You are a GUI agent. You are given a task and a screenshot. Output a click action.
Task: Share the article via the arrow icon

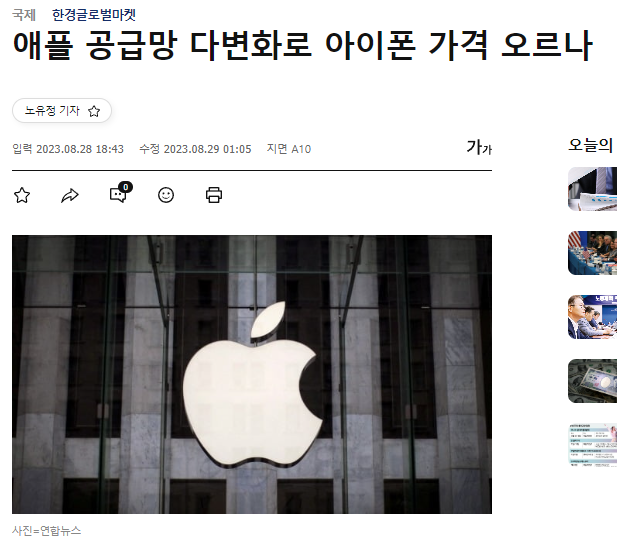click(x=70, y=195)
